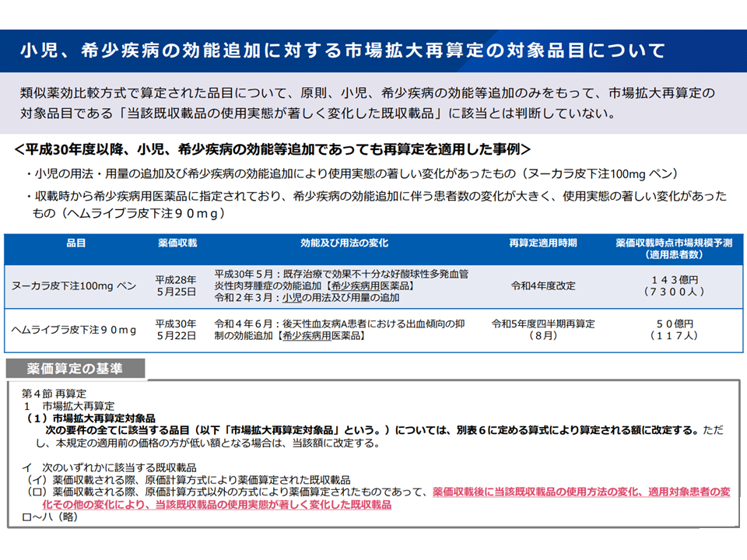Click the underlined 小児 text in the ヌーカラ row
The height and width of the screenshot is (560, 747).
[293, 298]
